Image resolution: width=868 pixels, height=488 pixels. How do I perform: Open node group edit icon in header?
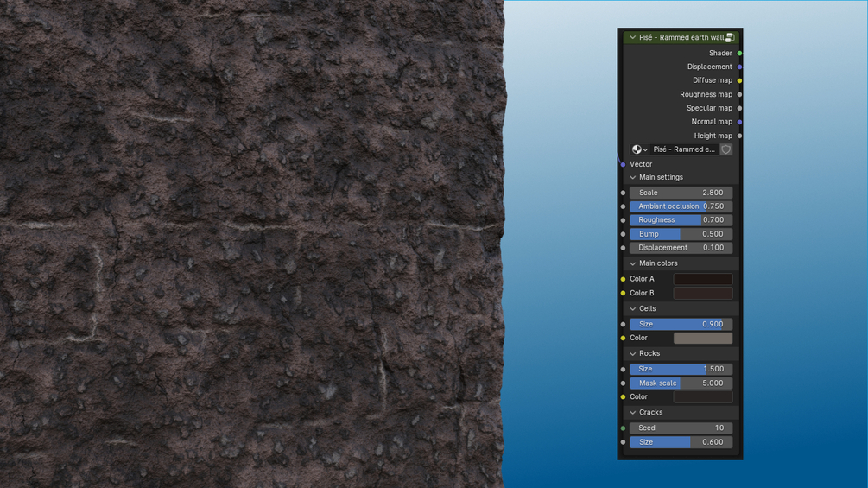[x=730, y=38]
